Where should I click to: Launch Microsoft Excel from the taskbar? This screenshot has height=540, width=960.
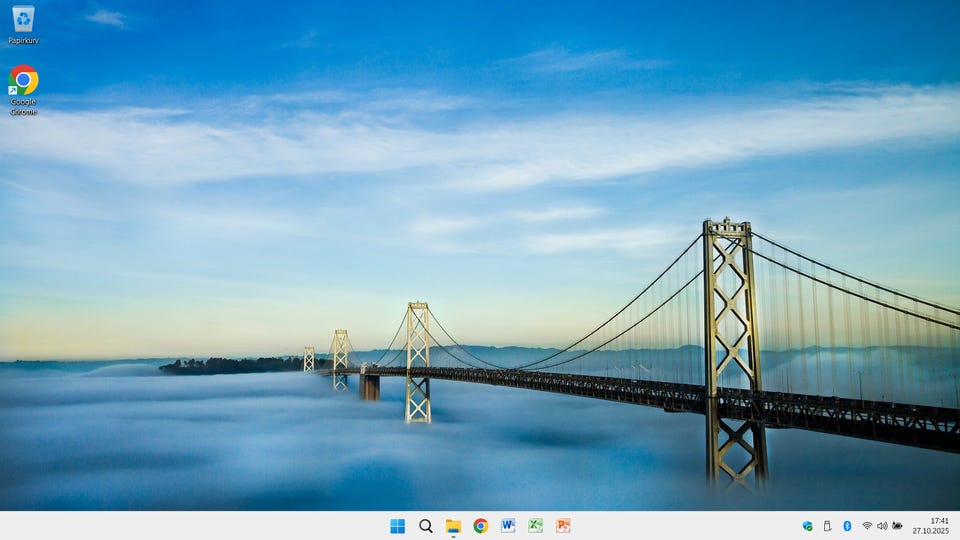tap(535, 526)
